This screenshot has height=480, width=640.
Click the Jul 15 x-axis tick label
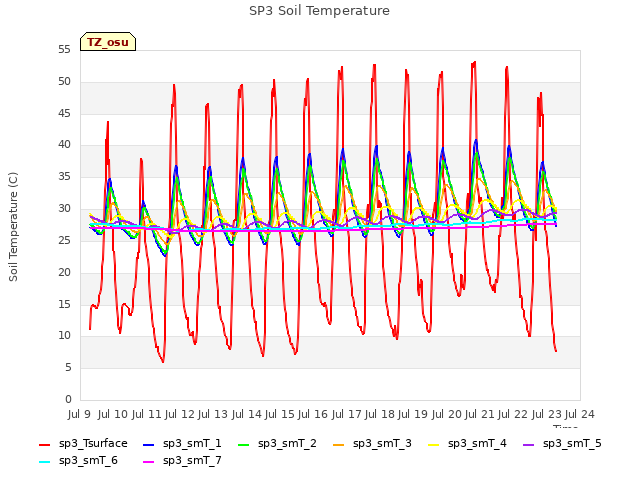[280, 415]
